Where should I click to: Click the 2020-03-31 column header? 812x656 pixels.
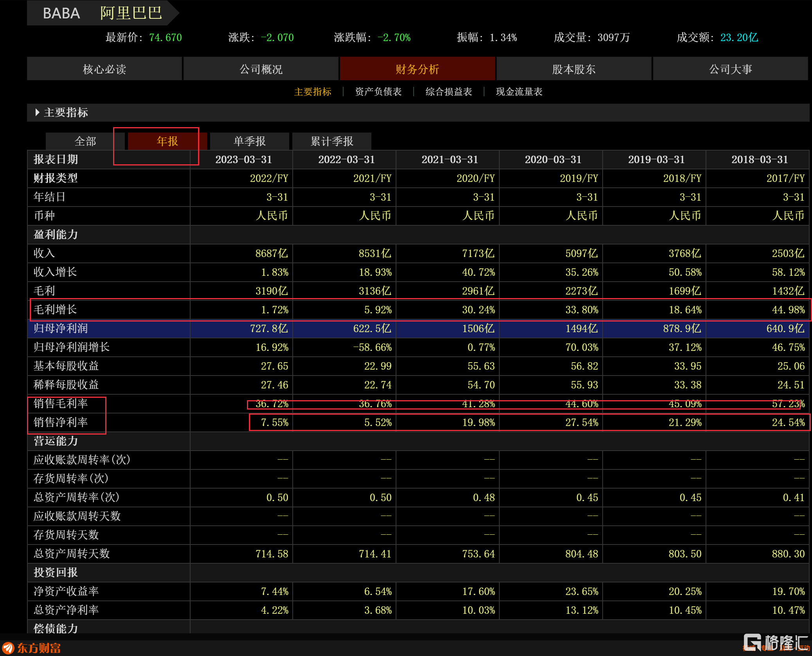553,160
